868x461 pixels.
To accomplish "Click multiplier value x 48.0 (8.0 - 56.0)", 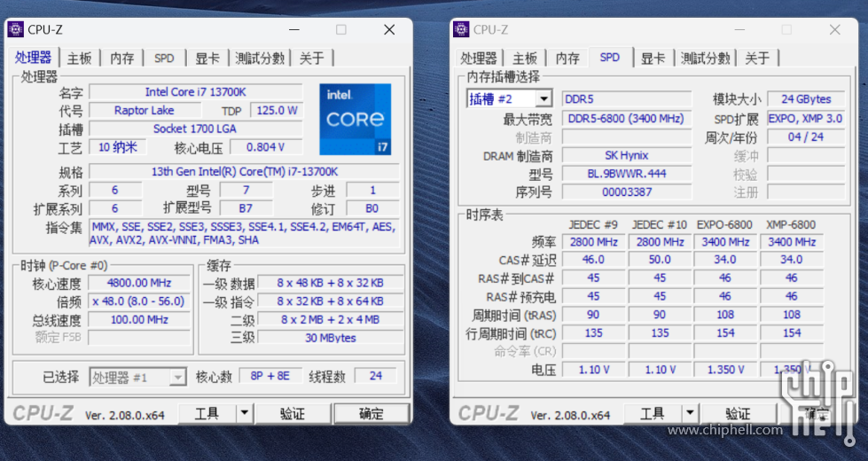I will coord(139,301).
